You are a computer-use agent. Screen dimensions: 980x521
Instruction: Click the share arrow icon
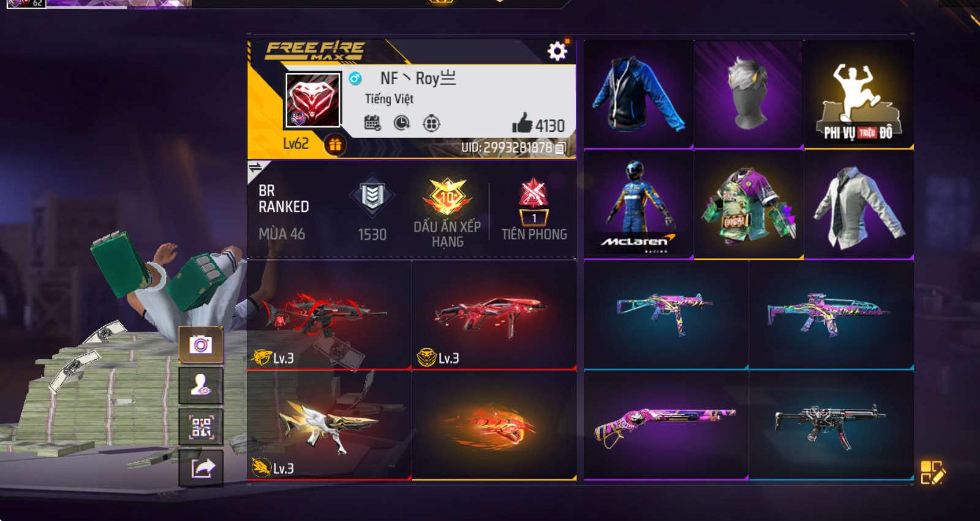[201, 468]
